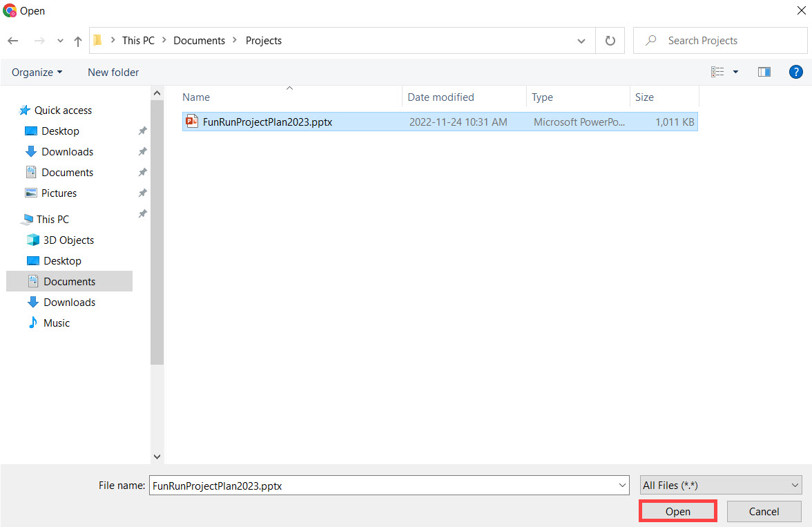Open the Help question mark icon

click(795, 72)
